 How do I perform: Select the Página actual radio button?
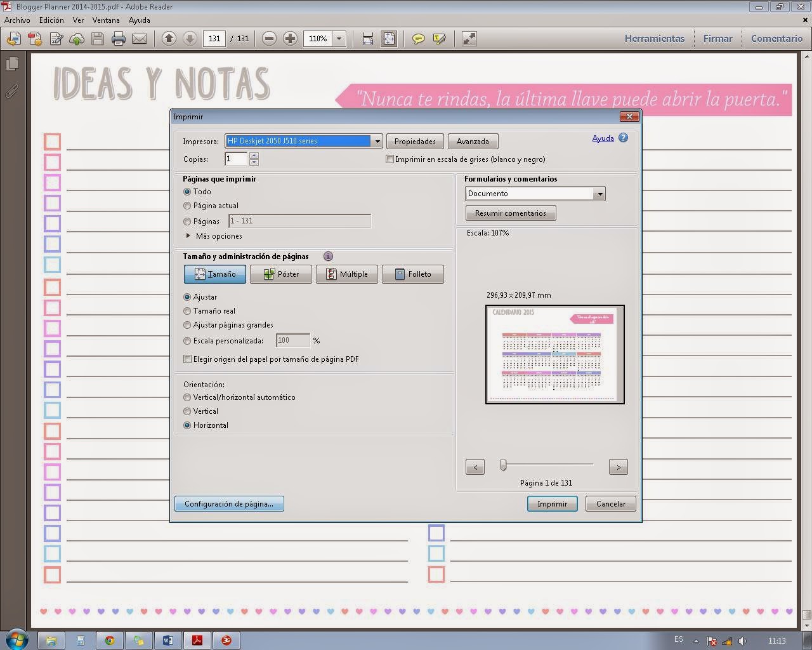pos(187,206)
